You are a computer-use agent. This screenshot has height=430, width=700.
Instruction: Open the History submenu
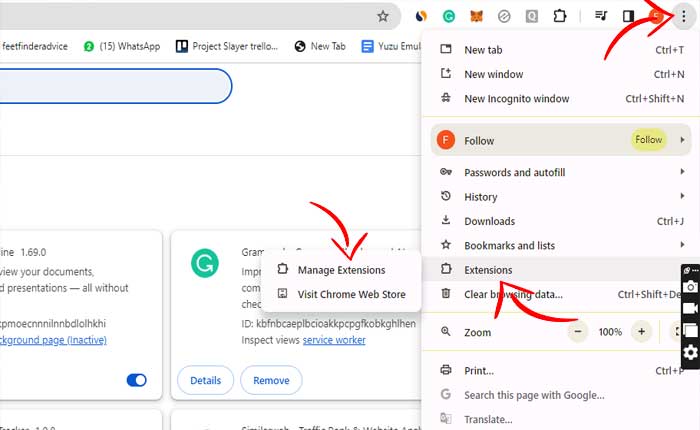pos(560,197)
